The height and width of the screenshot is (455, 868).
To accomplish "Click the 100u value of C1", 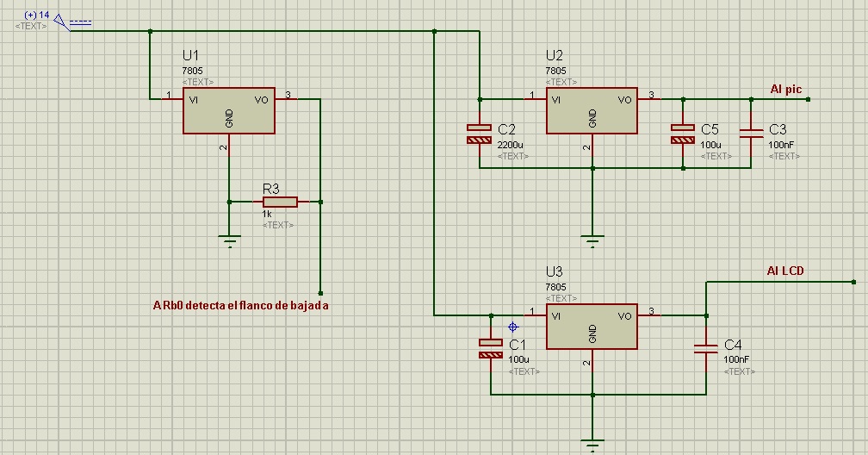I will (x=518, y=359).
